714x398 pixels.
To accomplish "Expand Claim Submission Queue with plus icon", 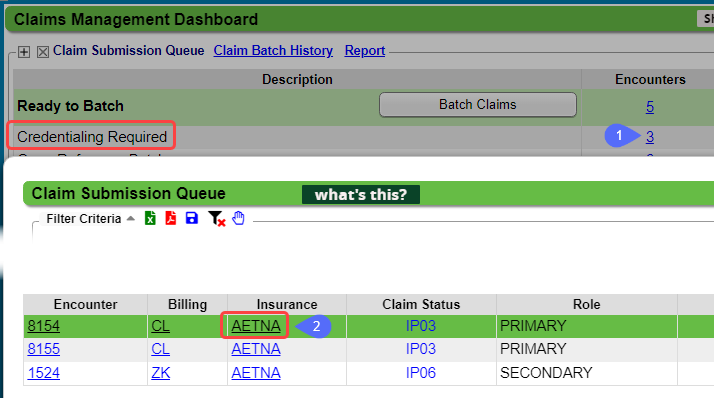I will click(x=24, y=52).
